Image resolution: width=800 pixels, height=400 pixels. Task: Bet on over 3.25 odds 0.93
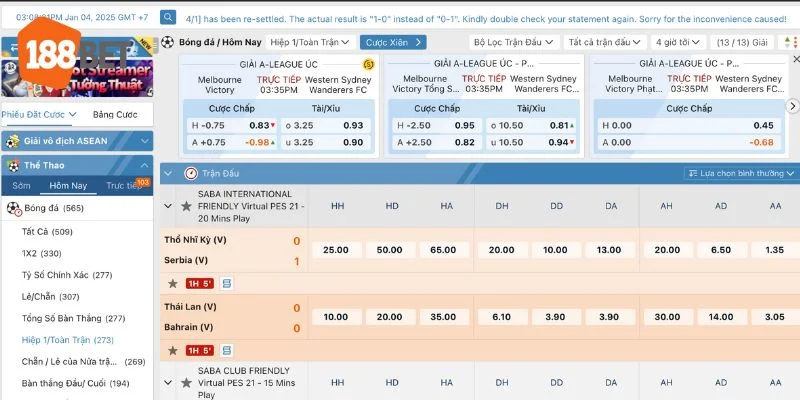[x=324, y=126]
